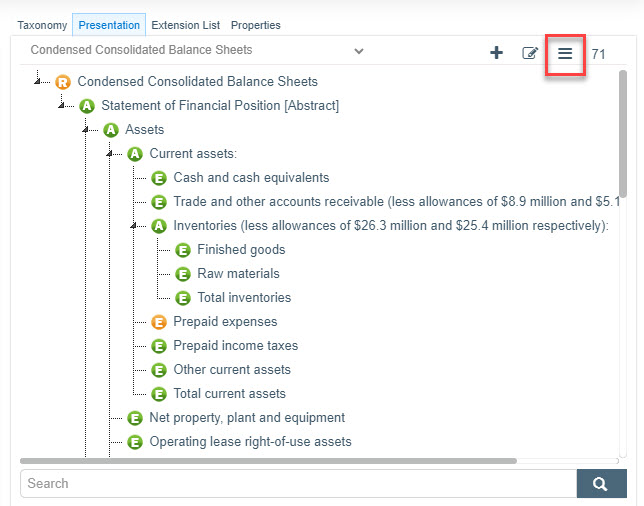Click the edit pencil icon
The height and width of the screenshot is (506, 644).
pyautogui.click(x=530, y=53)
